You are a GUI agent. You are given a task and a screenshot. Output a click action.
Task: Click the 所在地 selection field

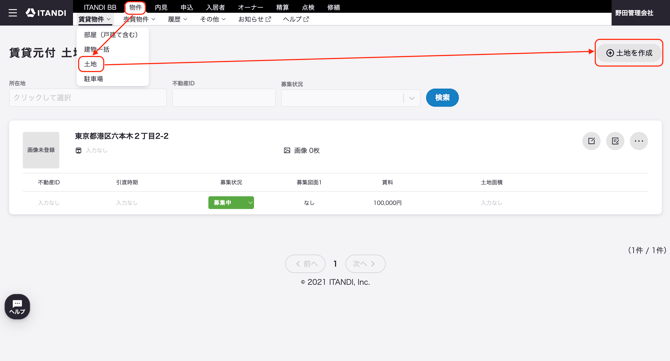(x=88, y=97)
